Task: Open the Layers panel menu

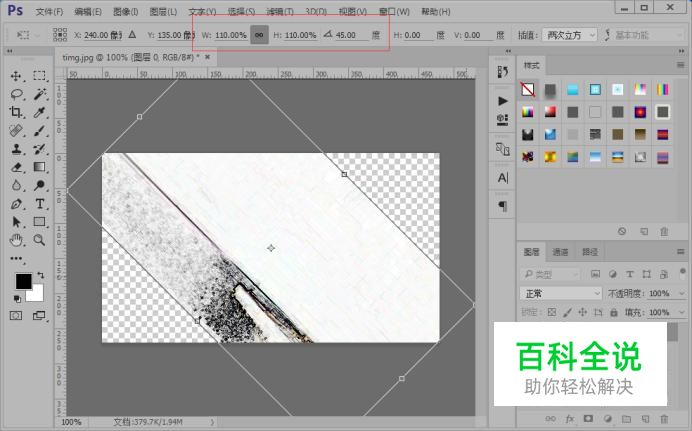Action: tap(681, 251)
